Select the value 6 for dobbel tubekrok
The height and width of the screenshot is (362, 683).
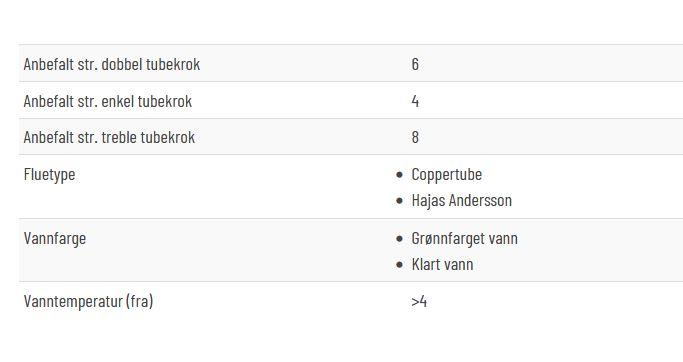pos(415,64)
